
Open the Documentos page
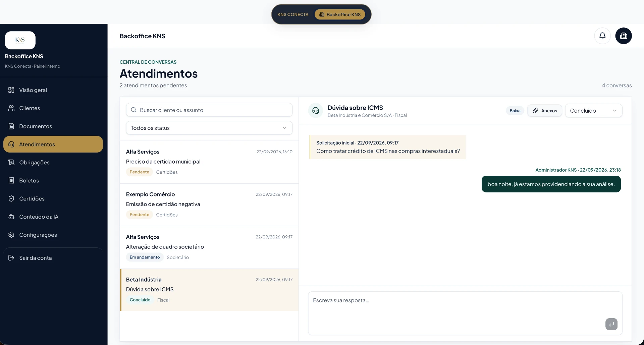coord(53,126)
